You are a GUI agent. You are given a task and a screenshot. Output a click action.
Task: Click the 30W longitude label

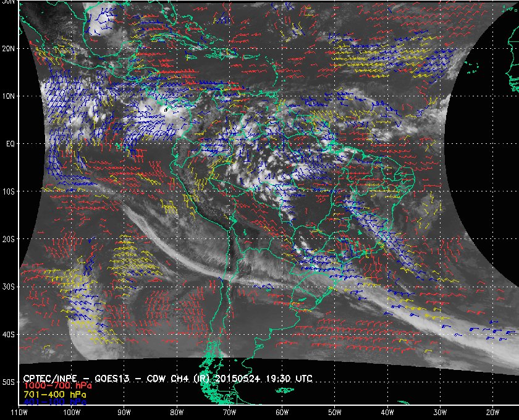(440, 413)
